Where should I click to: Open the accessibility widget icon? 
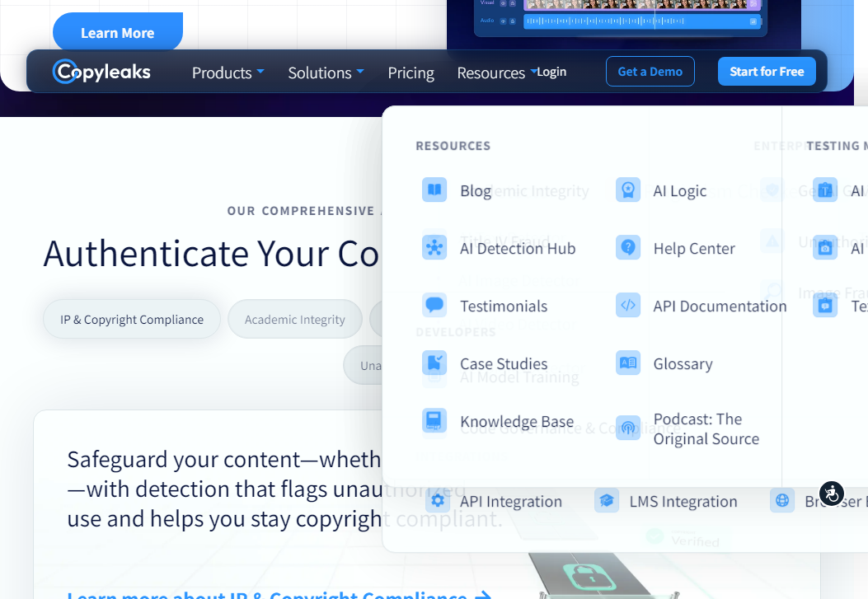832,493
